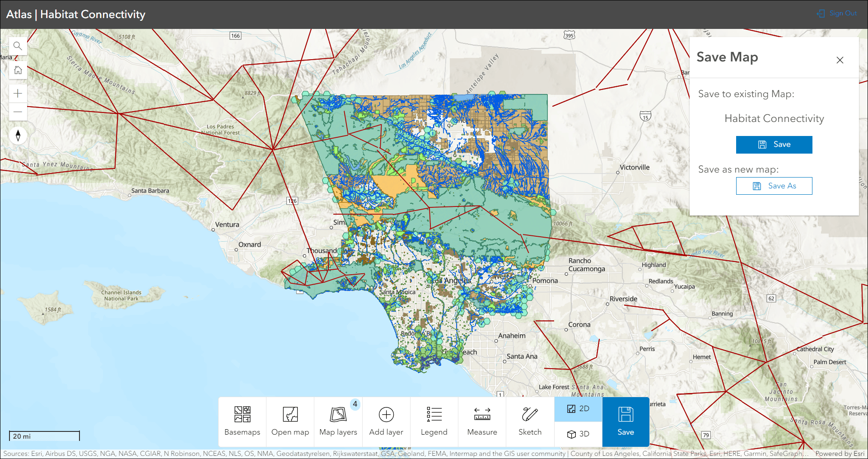
Task: Open the Basemaps gallery
Action: coord(243,422)
